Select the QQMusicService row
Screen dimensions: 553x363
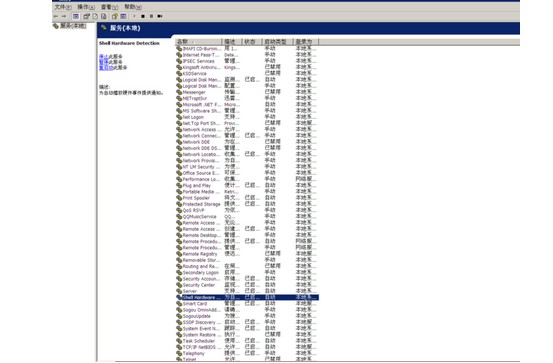tap(247, 217)
